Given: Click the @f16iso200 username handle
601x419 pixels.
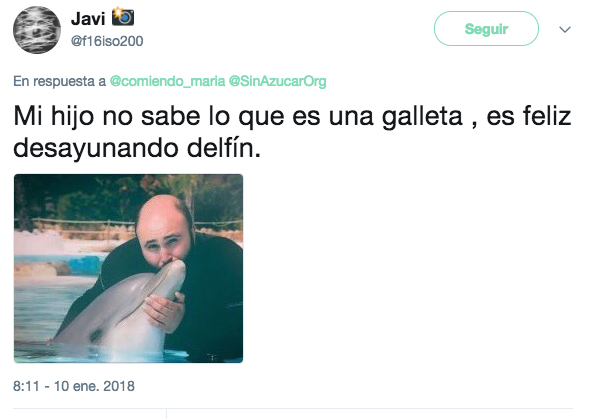Looking at the screenshot, I should tap(107, 41).
